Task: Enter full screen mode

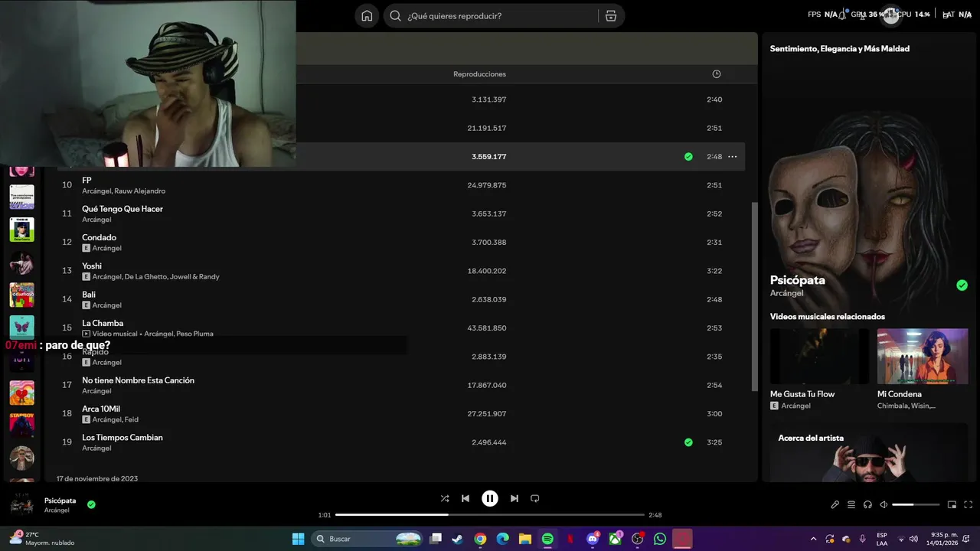Action: pyautogui.click(x=969, y=504)
